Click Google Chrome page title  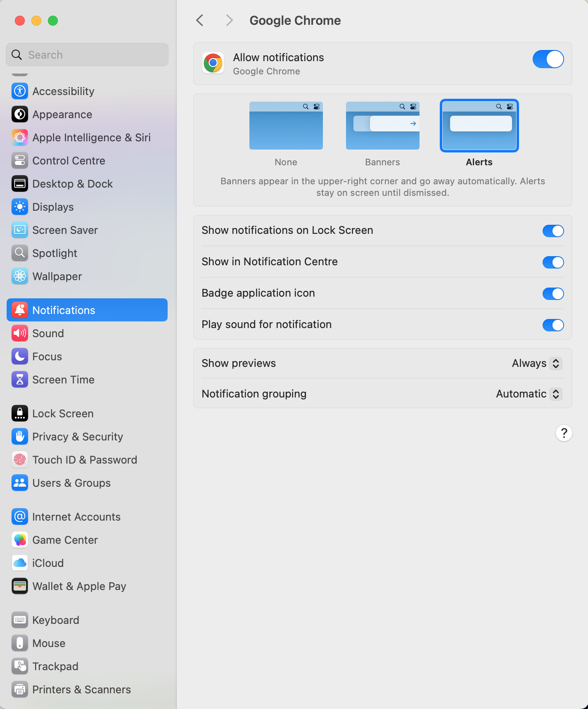click(x=295, y=20)
